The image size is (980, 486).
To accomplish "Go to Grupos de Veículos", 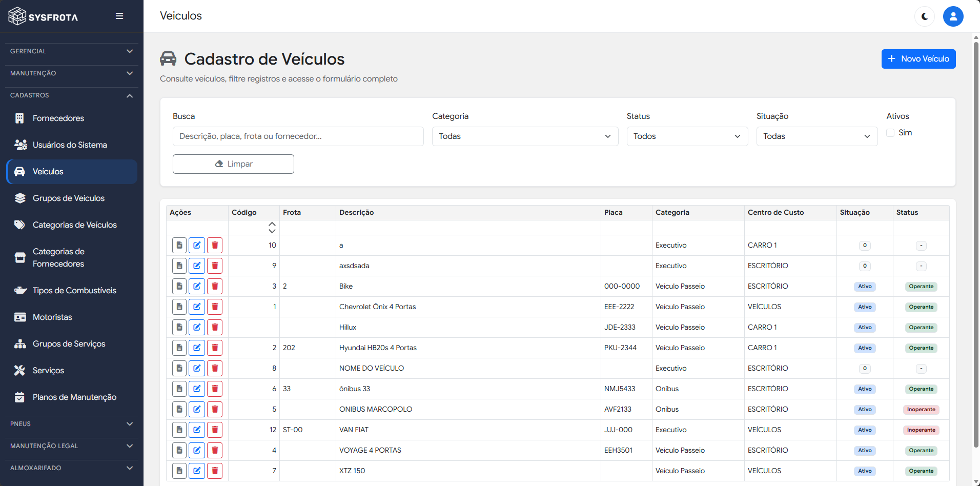I will [72, 198].
